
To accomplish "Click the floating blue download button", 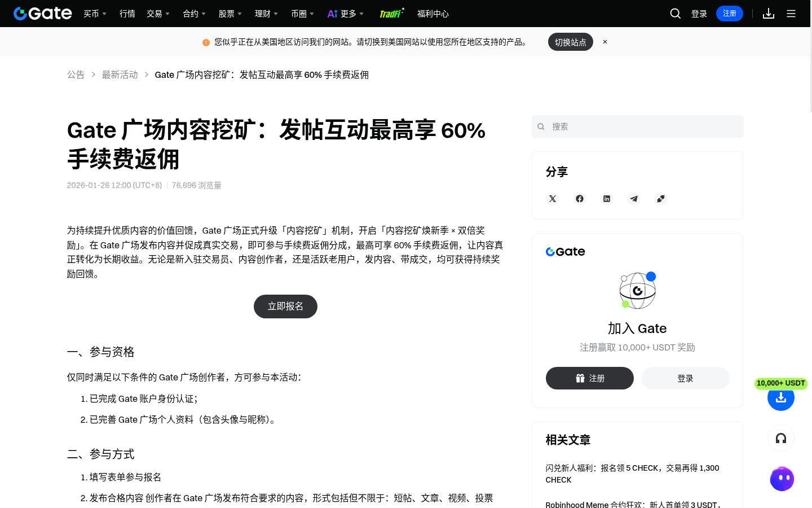I will [x=781, y=397].
